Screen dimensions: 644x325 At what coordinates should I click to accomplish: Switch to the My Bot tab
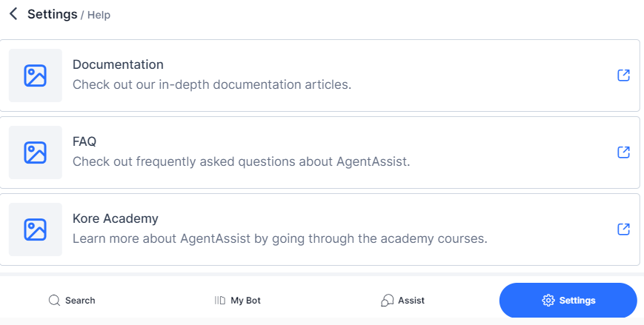245,301
